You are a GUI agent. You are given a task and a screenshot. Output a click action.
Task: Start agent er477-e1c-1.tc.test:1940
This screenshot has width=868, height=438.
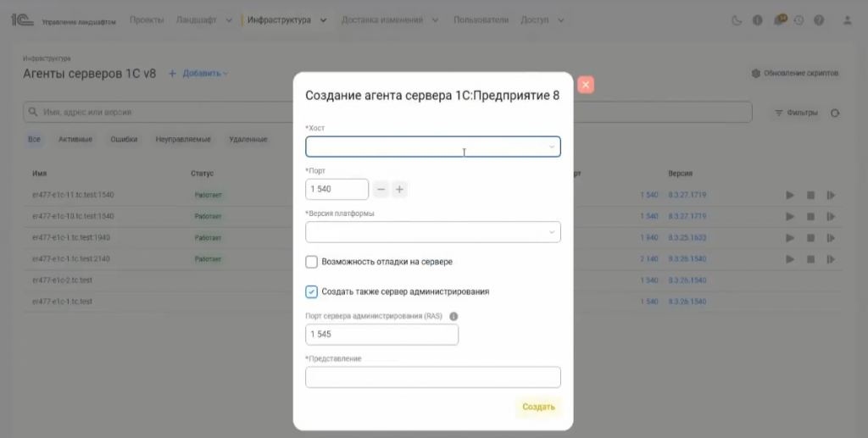(x=790, y=238)
